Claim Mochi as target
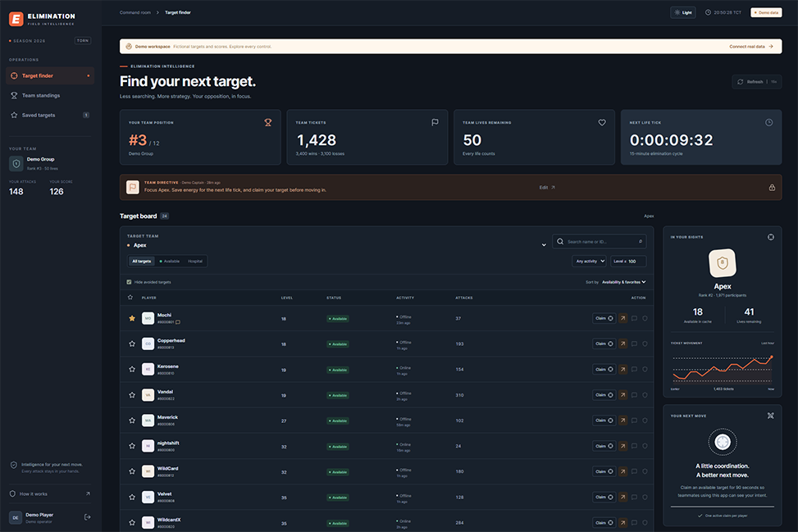Viewport: 798px width, 532px height. tap(604, 318)
